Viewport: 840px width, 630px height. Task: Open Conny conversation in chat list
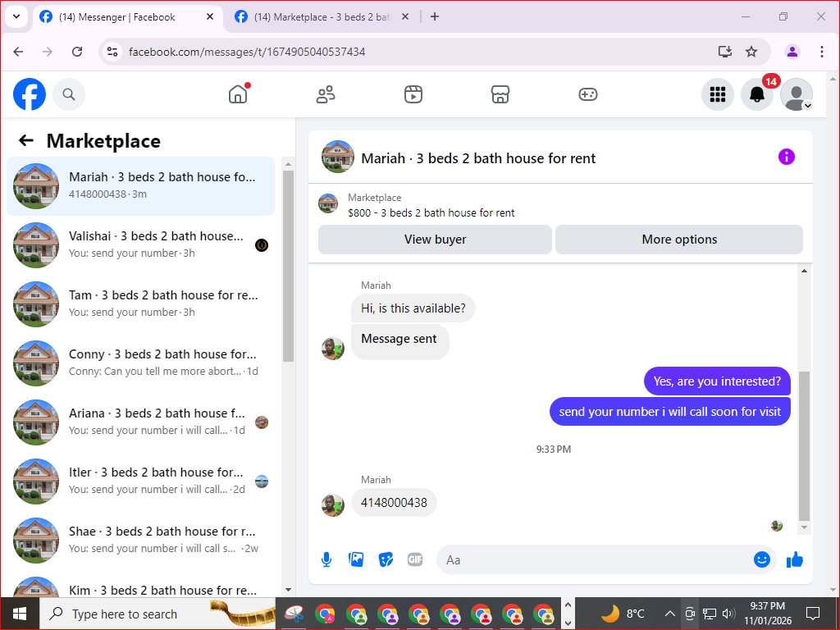141,363
